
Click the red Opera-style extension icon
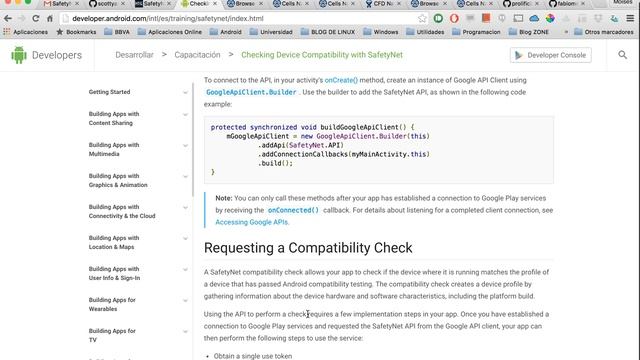point(454,18)
